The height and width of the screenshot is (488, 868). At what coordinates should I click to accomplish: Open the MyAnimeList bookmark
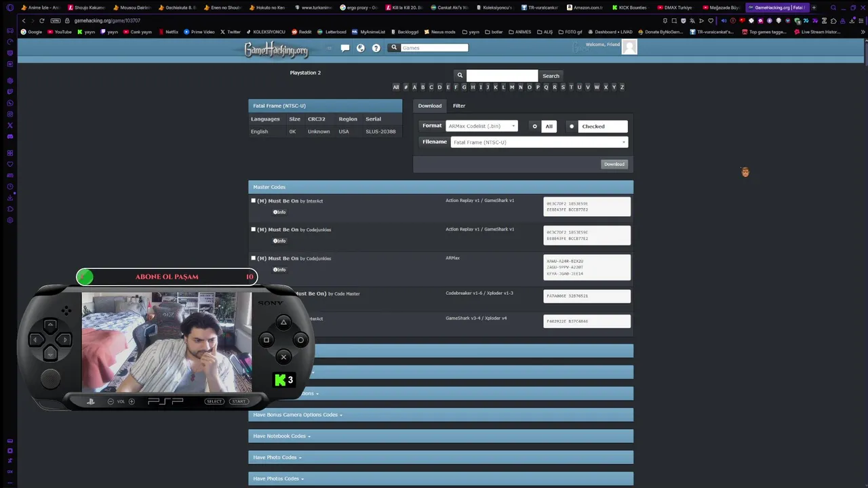pos(369,32)
